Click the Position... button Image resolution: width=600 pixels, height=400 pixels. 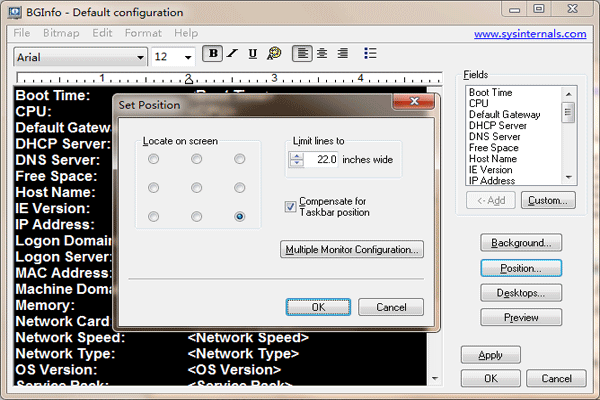521,268
